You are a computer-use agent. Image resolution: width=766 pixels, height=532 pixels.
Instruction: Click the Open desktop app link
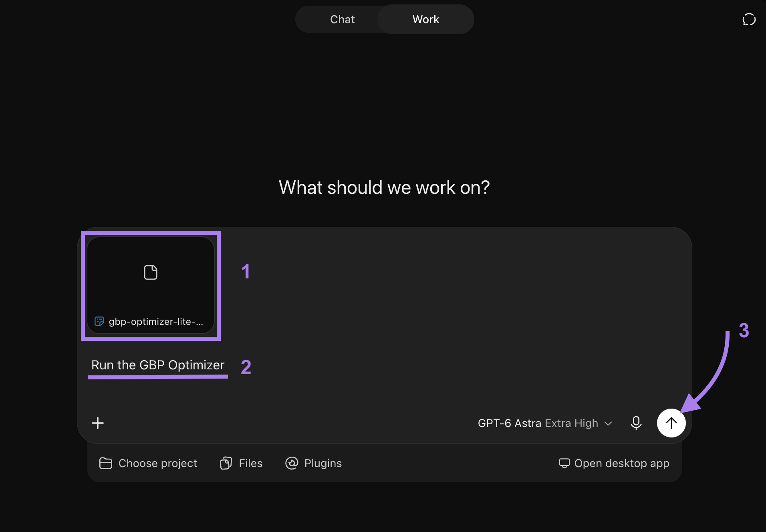point(614,463)
